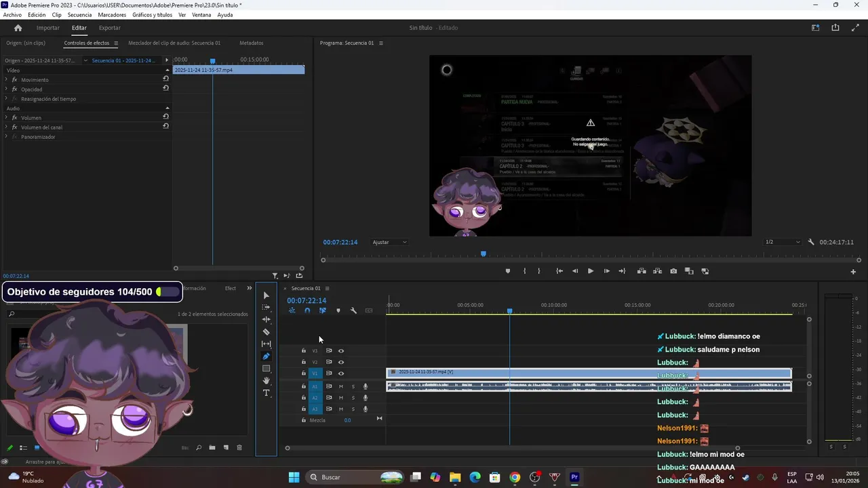Screen dimensions: 868x488
Task: Expand the Opacidad effect properties
Action: [6, 89]
